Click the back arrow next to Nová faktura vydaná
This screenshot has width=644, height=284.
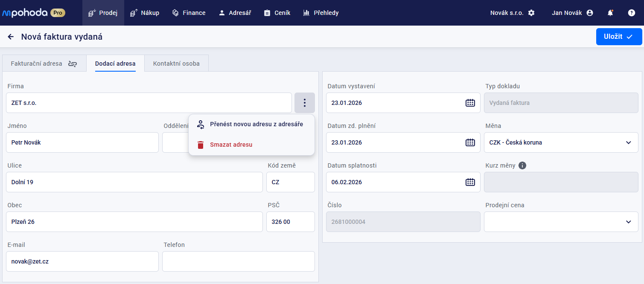coord(11,37)
